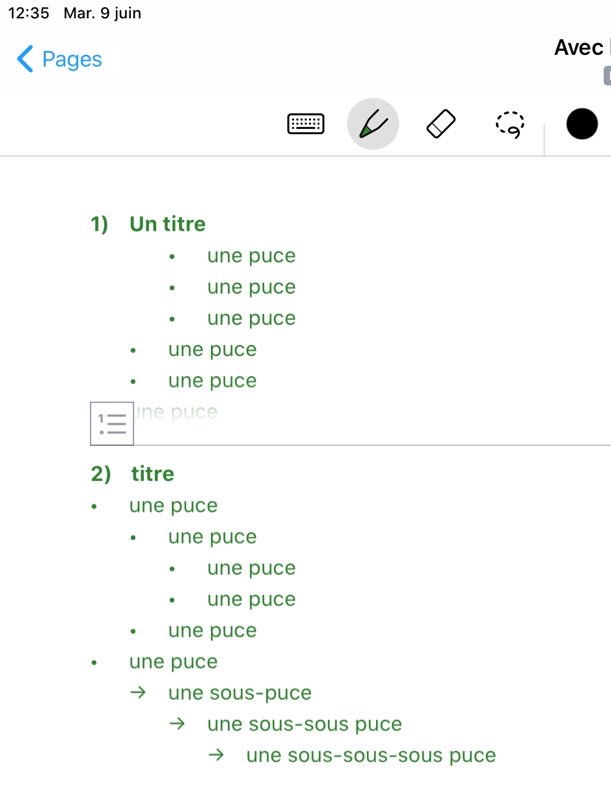The height and width of the screenshot is (800, 611).
Task: Tap the blue back chevron
Action: click(x=25, y=59)
